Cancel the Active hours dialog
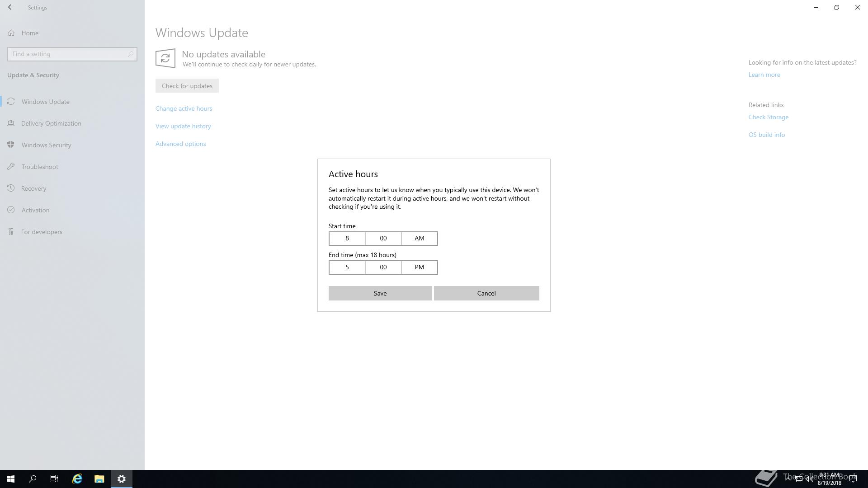The width and height of the screenshot is (868, 488). 486,293
